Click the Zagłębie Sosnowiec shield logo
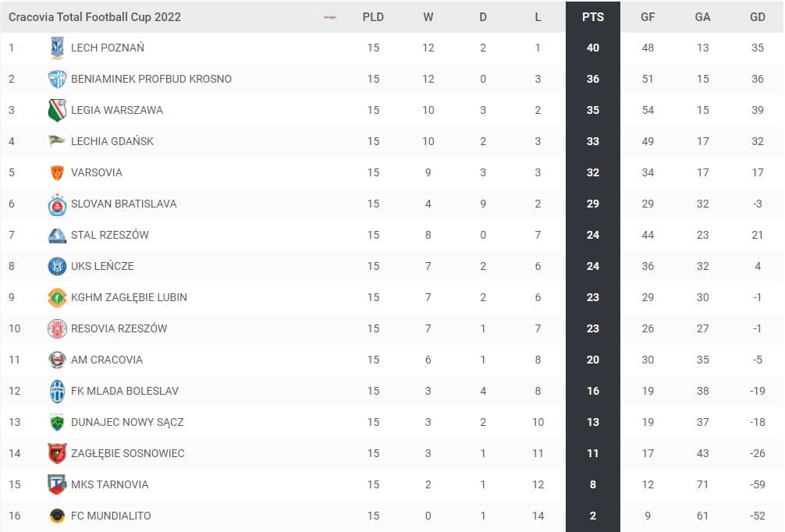The width and height of the screenshot is (785, 532). click(x=57, y=453)
